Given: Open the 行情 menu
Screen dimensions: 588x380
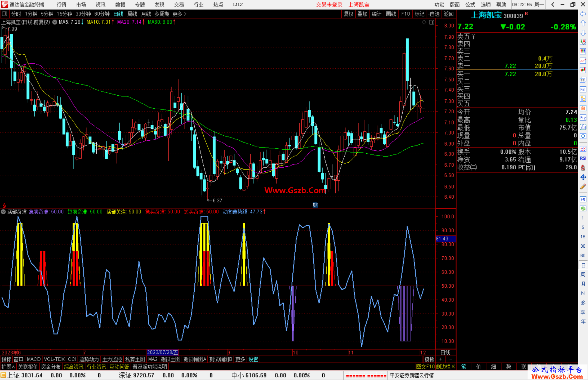Looking at the screenshot, I should pos(61,4).
